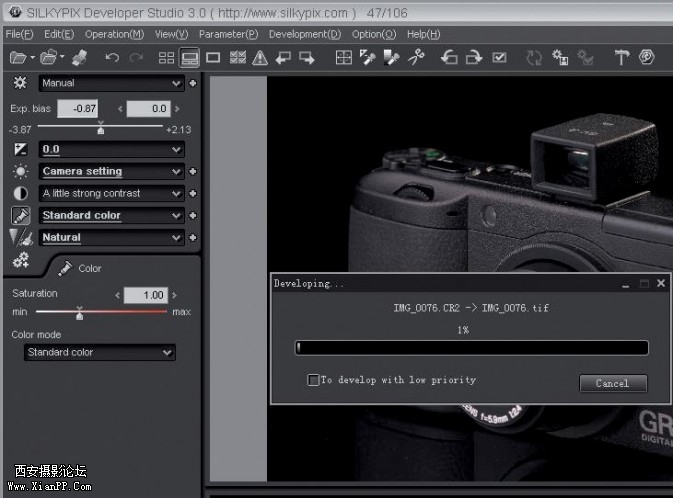Click the parameter gears plus icon

coord(20,260)
